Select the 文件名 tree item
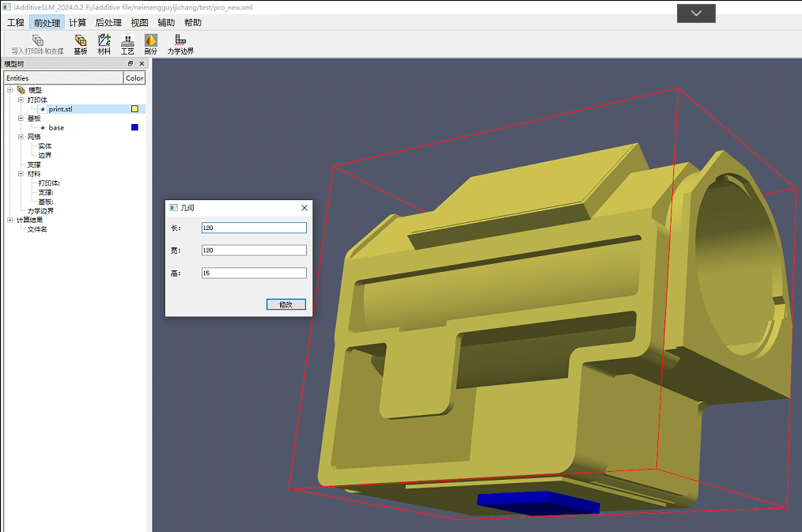This screenshot has width=802, height=532. click(x=37, y=229)
